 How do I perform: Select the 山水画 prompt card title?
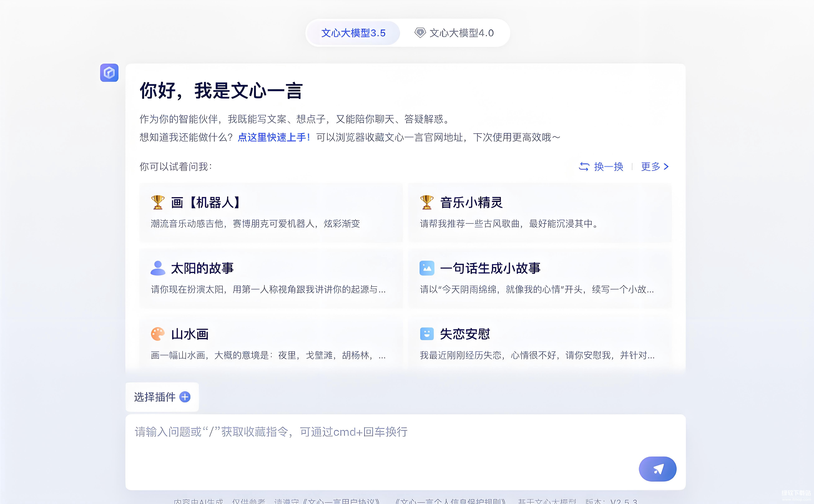pos(190,334)
